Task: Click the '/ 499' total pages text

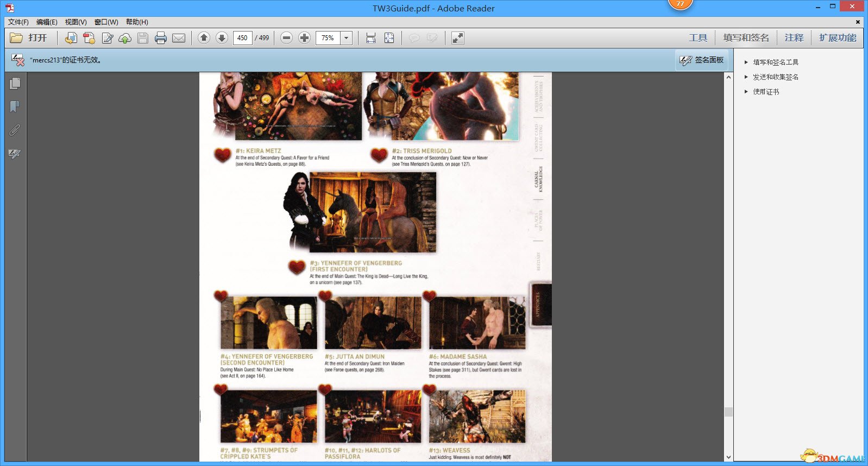Action: pyautogui.click(x=262, y=38)
